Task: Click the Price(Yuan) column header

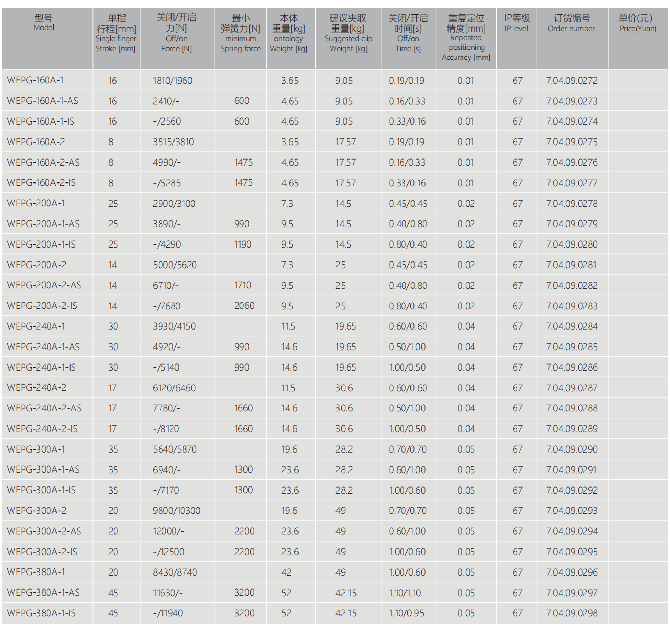Action: pos(638,23)
